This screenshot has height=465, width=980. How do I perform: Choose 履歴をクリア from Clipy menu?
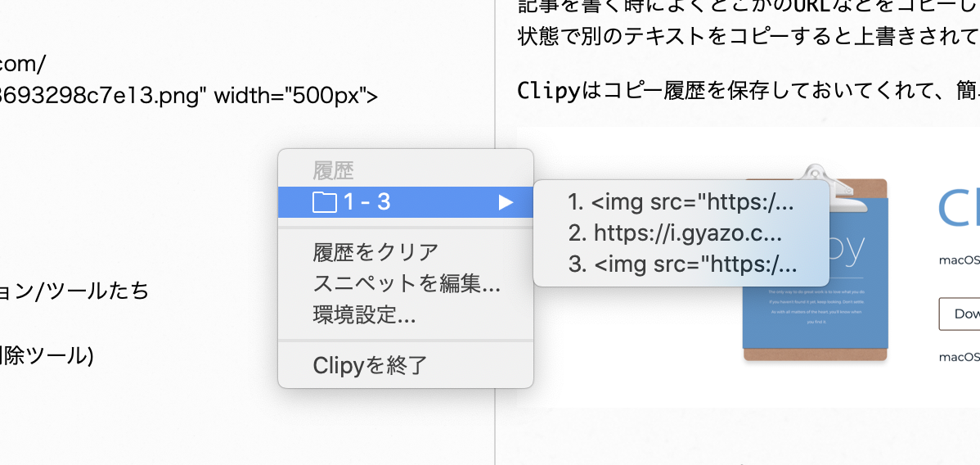click(406, 252)
